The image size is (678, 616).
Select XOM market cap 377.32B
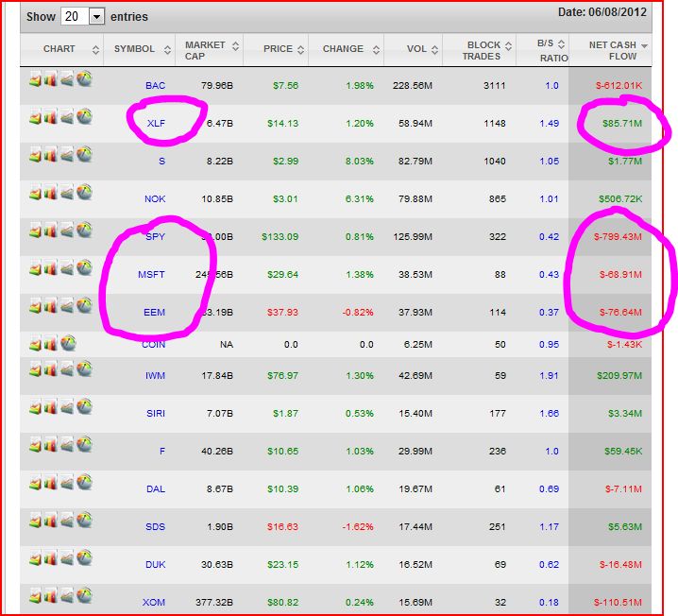point(214,603)
